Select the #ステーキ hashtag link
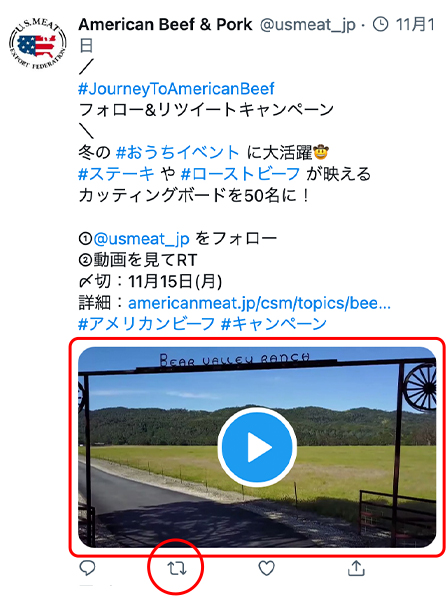The height and width of the screenshot is (600, 446). tap(116, 174)
